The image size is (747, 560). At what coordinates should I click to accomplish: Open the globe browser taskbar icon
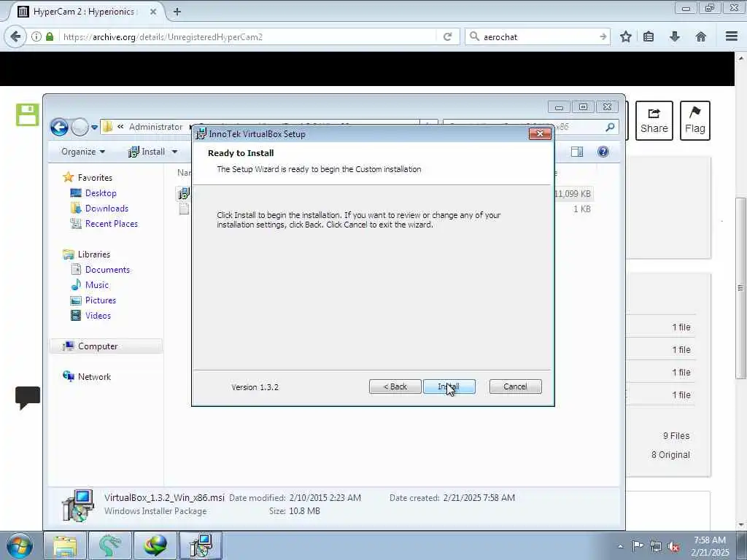click(x=155, y=545)
